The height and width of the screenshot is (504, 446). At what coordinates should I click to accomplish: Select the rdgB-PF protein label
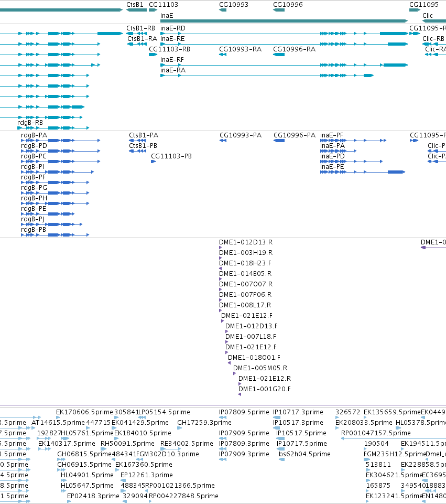tap(34, 177)
